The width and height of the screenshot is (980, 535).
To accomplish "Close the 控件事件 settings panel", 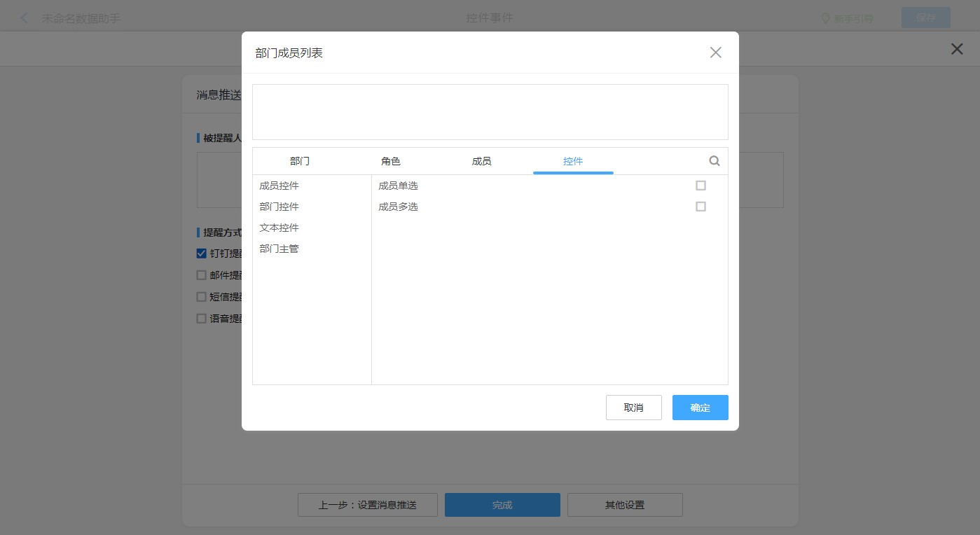I will [x=956, y=49].
